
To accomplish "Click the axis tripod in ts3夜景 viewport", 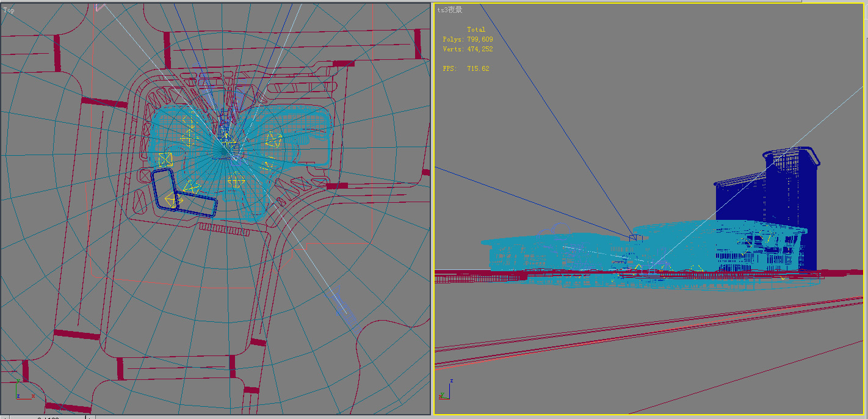I will pos(445,390).
